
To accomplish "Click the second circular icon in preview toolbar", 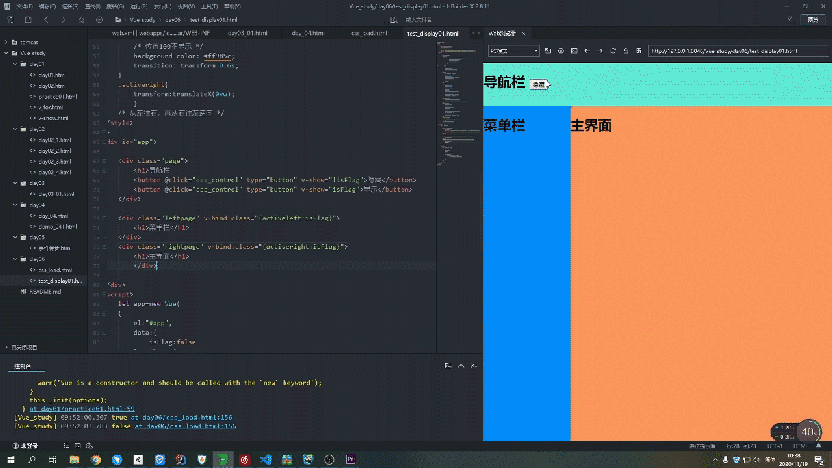I will tap(561, 51).
